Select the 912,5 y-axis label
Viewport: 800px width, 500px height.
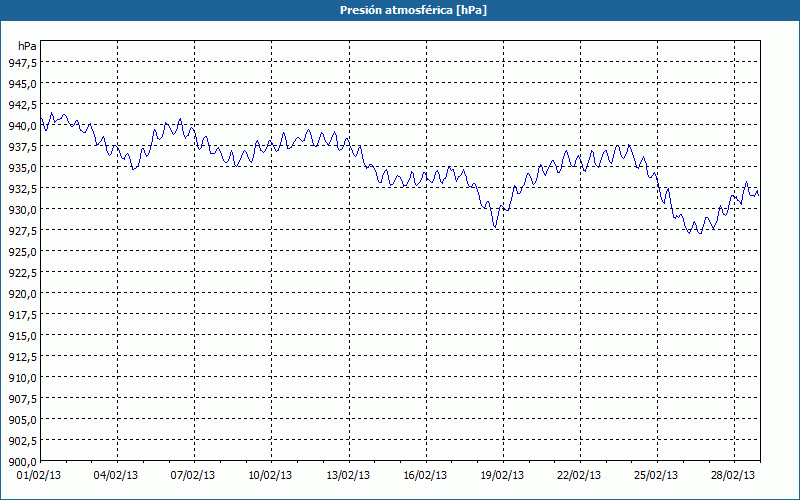coord(22,356)
